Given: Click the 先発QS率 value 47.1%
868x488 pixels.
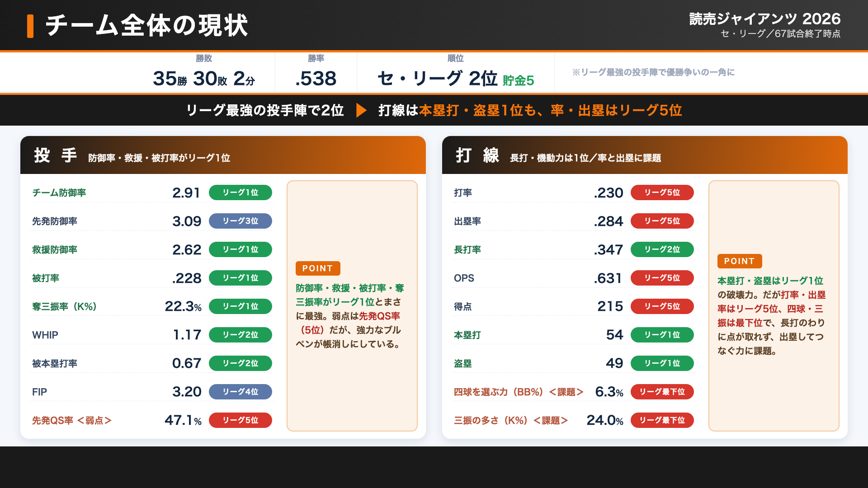Looking at the screenshot, I should pyautogui.click(x=183, y=421).
